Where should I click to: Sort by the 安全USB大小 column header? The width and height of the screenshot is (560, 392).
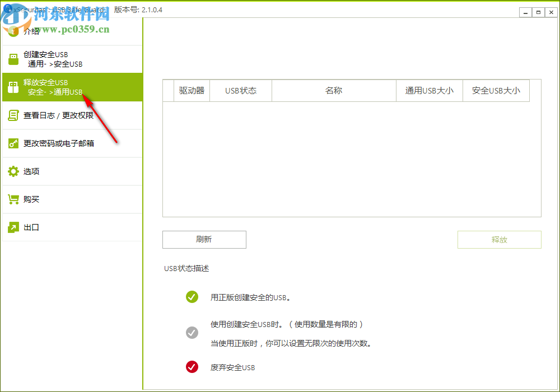pos(496,90)
